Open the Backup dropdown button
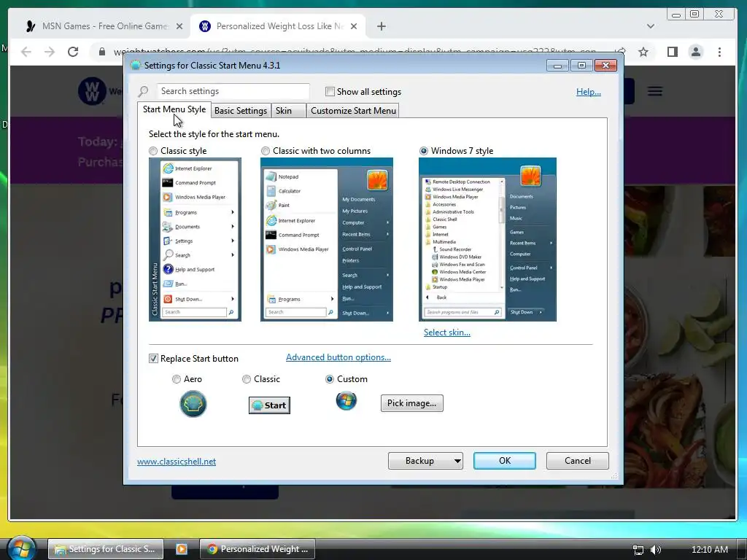This screenshot has width=747, height=560. click(x=425, y=461)
